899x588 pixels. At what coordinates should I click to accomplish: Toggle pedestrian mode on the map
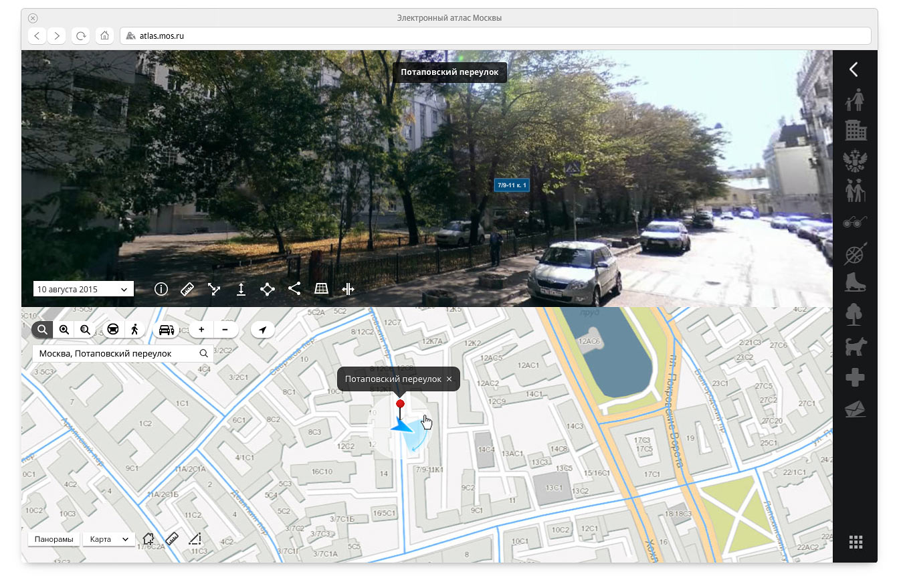(134, 329)
